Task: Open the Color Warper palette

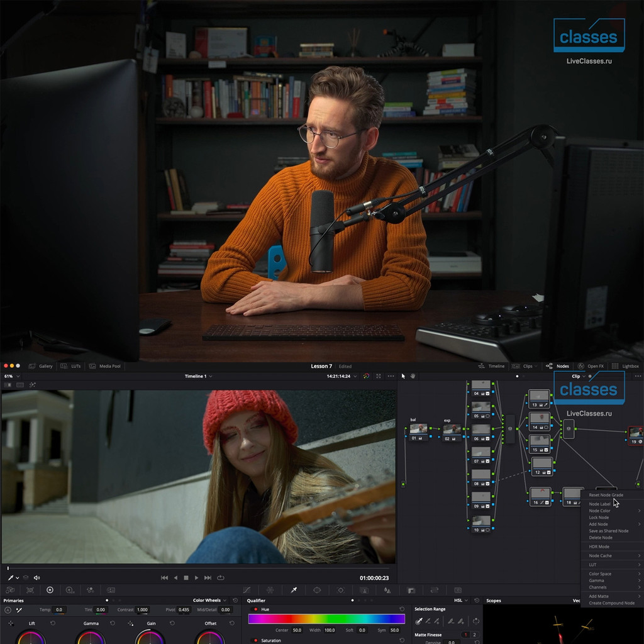Action: coord(270,590)
